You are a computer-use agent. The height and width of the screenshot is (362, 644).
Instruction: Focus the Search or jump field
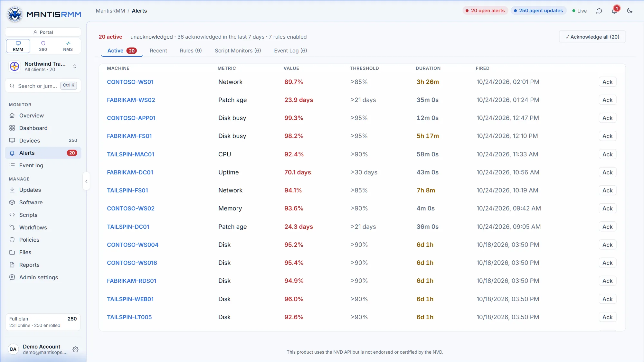click(x=43, y=86)
